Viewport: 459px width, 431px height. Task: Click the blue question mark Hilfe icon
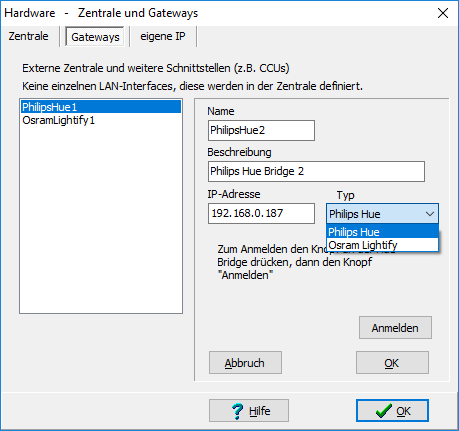(x=237, y=411)
